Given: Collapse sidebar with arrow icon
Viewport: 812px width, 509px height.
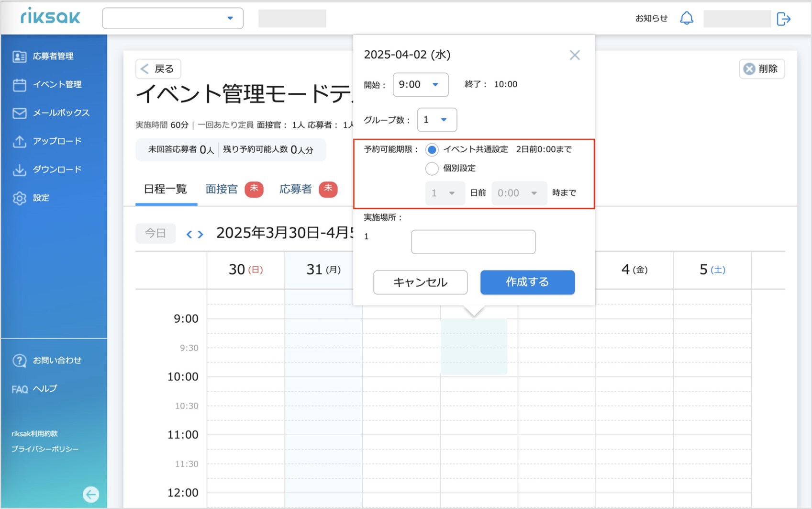Looking at the screenshot, I should tap(91, 494).
